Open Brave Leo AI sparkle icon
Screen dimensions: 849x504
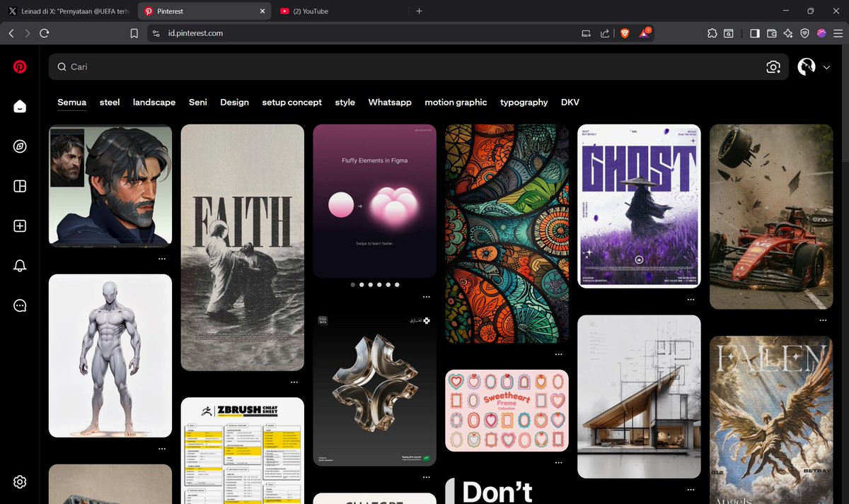[x=787, y=33]
